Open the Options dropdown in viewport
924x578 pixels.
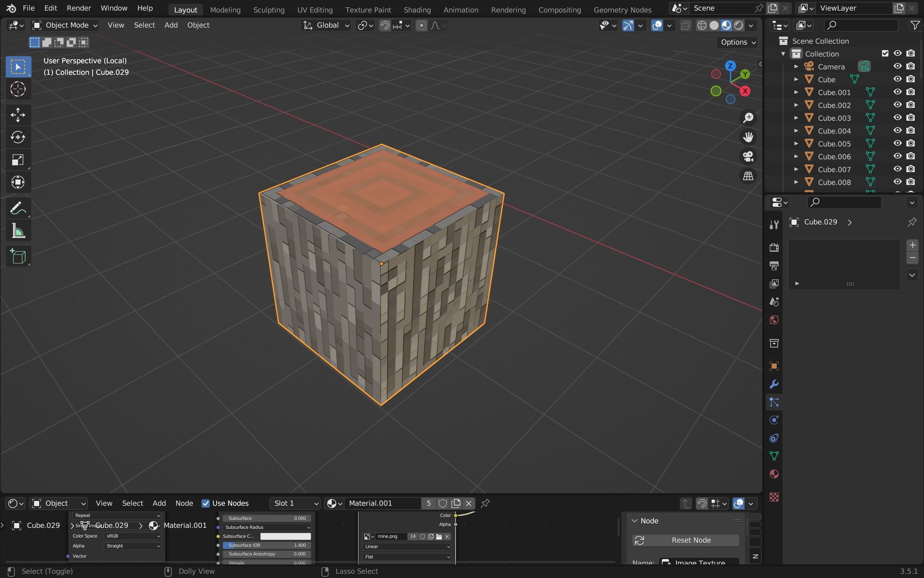click(738, 42)
